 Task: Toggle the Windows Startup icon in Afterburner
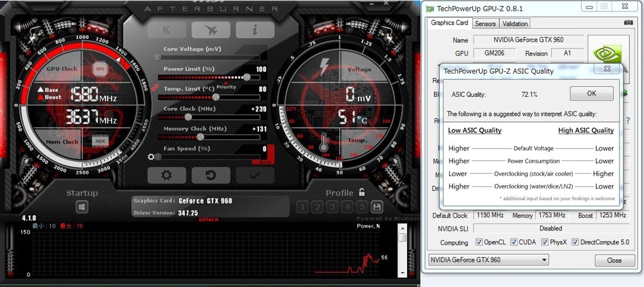coord(82,207)
